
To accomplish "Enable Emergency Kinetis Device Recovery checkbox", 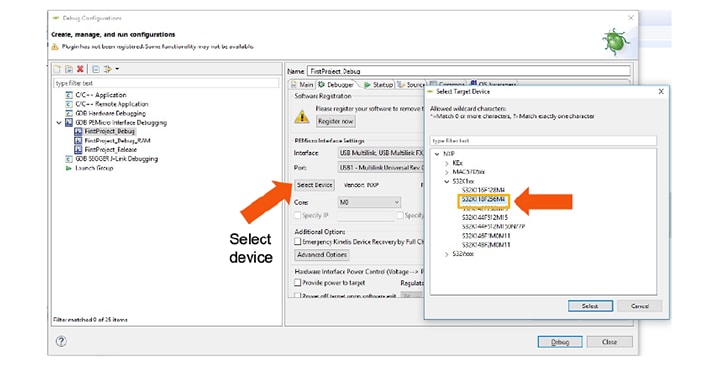I will click(x=298, y=241).
